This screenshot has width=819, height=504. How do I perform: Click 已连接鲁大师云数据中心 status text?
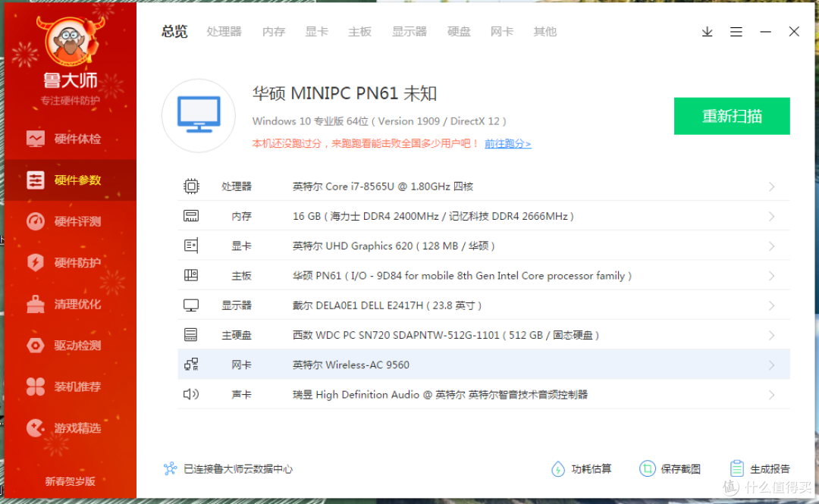[x=238, y=469]
